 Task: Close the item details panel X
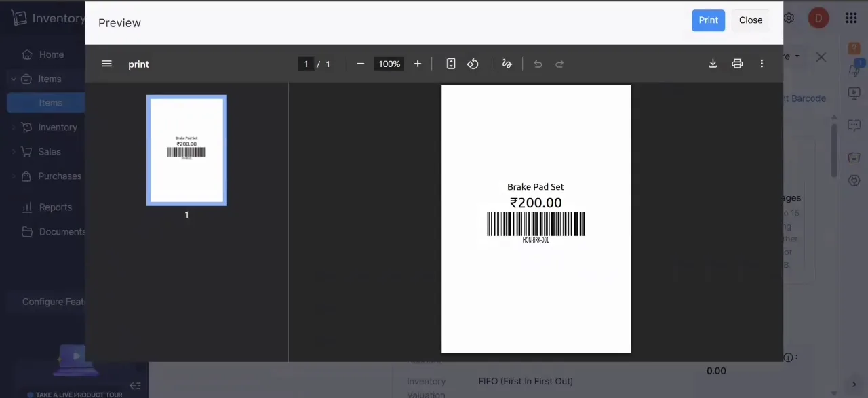[x=821, y=57]
